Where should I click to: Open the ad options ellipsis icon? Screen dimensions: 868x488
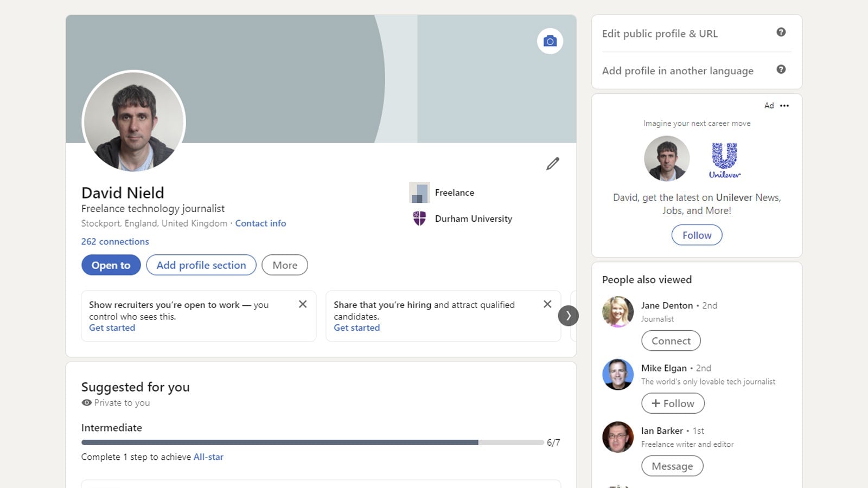click(x=784, y=106)
